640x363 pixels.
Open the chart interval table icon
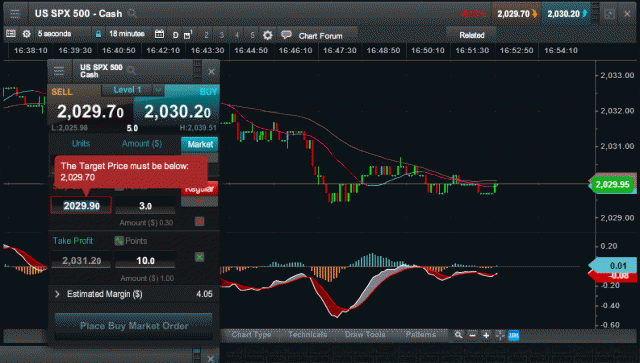pyautogui.click(x=11, y=34)
